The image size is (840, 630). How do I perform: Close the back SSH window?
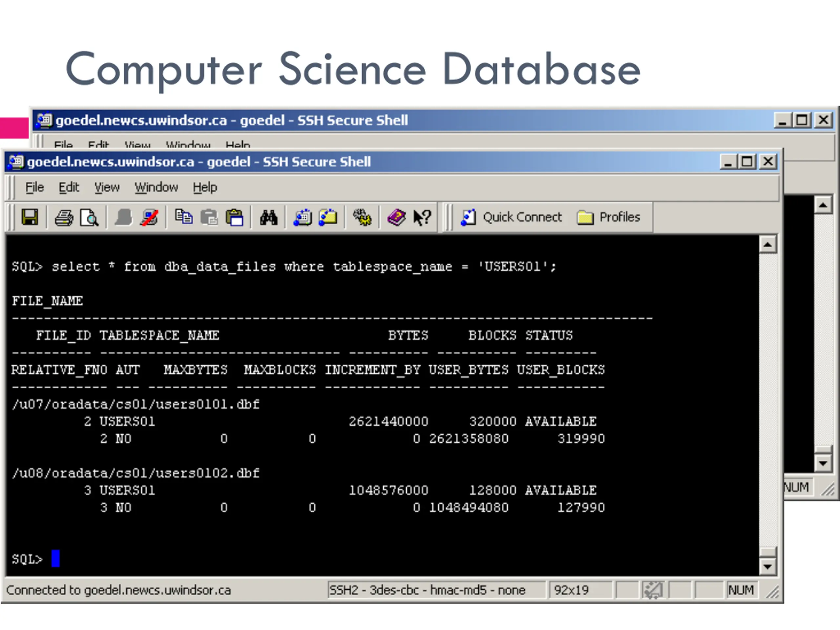pos(823,120)
